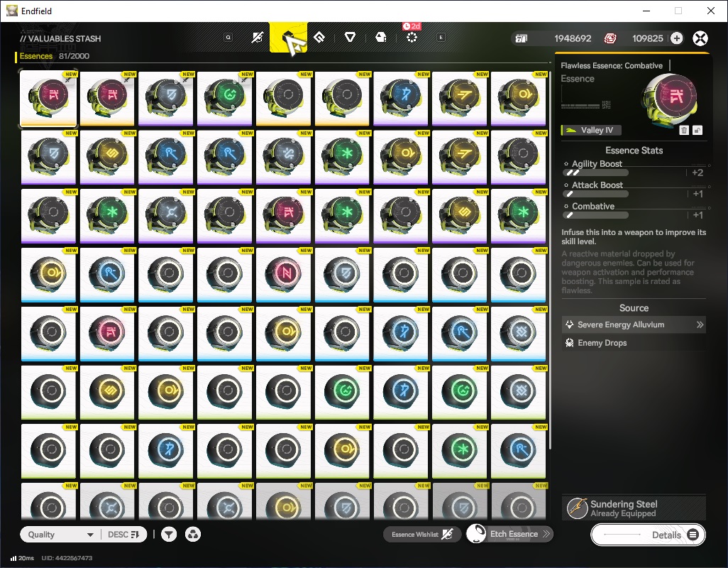Click the Essences 81/2000 counter label
This screenshot has width=728, height=568.
pyautogui.click(x=55, y=56)
